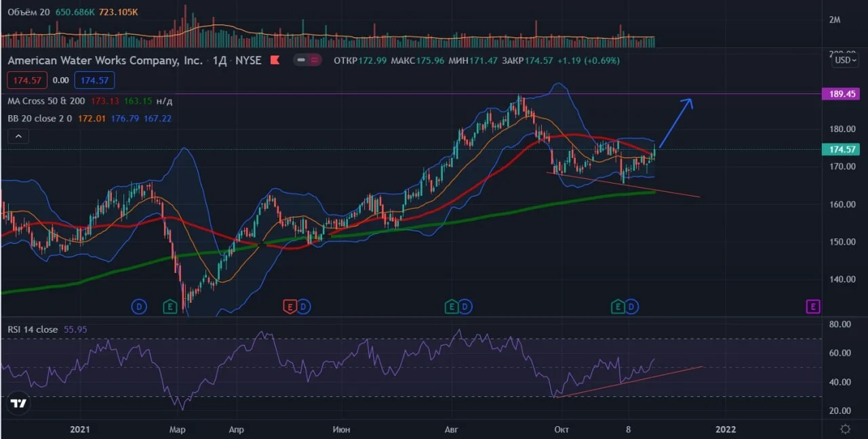Image resolution: width=868 pixels, height=439 pixels.
Task: Click the purple future earnings E marker
Action: [x=812, y=308]
